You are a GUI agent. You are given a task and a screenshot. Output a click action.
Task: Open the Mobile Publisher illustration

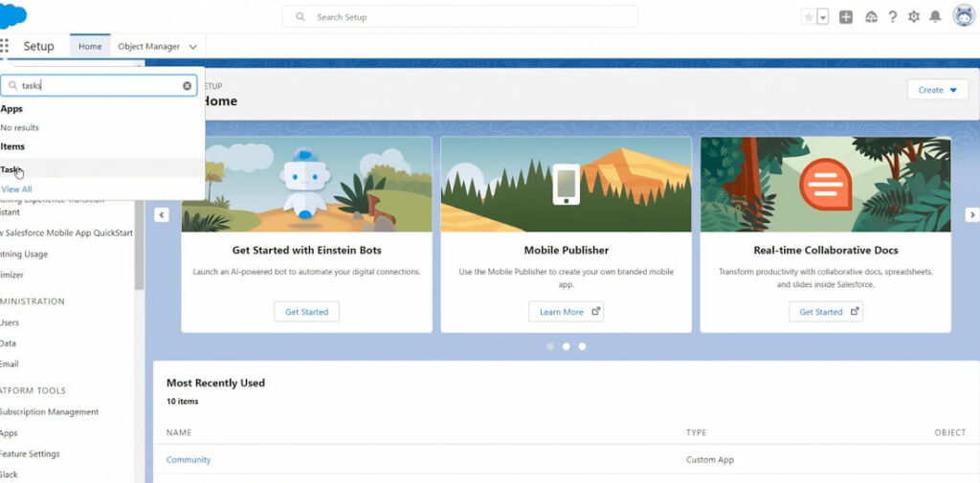point(567,185)
